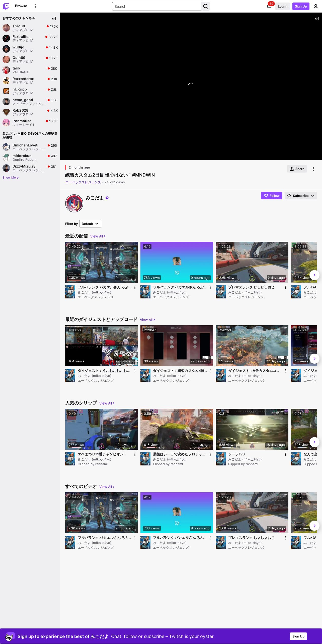Click the search magnifier button
Viewport: 322px width, 644px height.
pyautogui.click(x=206, y=6)
